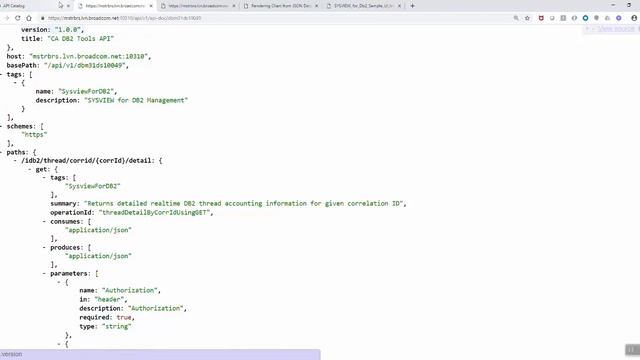
Task: Collapse the /idb2/thread/corrid/{corrId}/detail path
Action: [16, 161]
